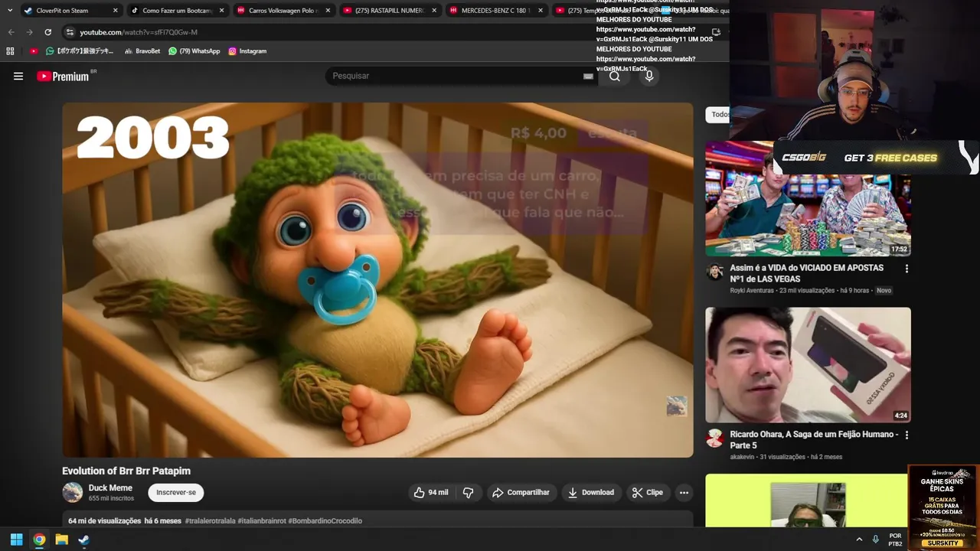The width and height of the screenshot is (980, 551).
Task: Click the #tralalerotralala hashtag
Action: 210,521
